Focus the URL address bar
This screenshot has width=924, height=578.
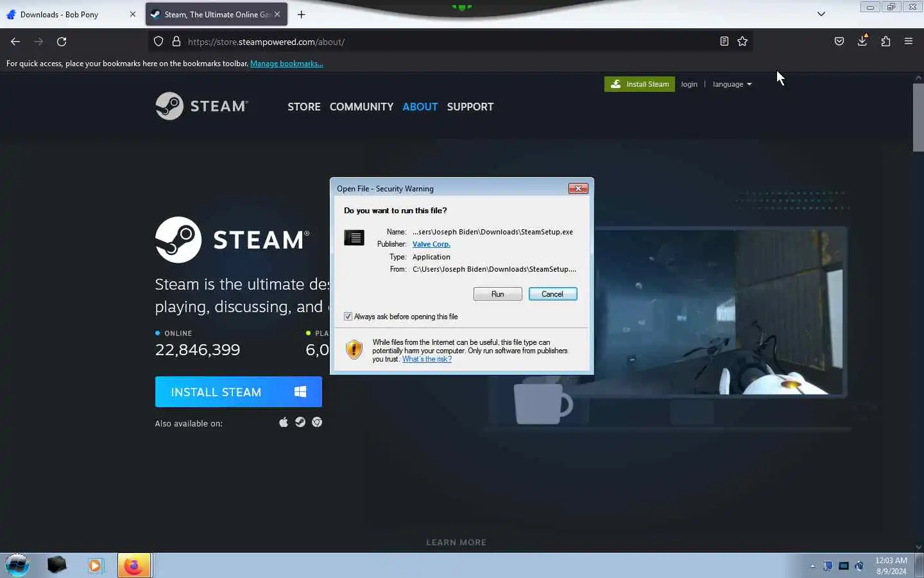tap(449, 42)
